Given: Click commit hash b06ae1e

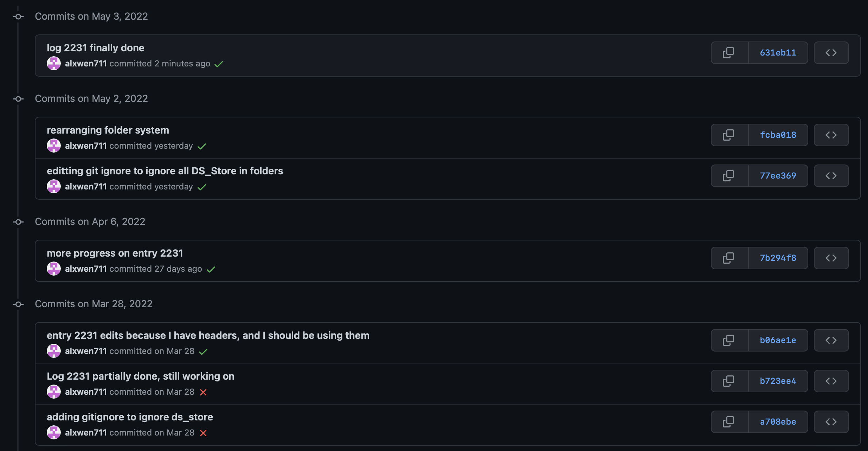Looking at the screenshot, I should pos(778,340).
